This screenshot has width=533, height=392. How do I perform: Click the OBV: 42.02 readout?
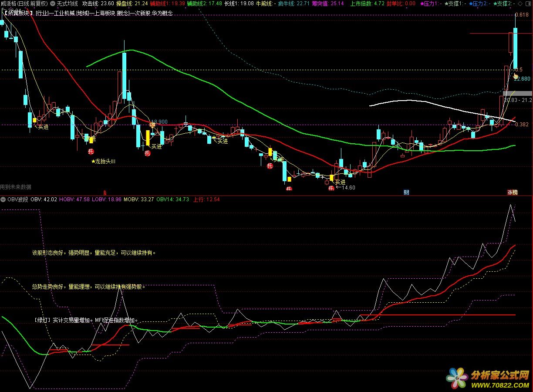pyautogui.click(x=44, y=199)
